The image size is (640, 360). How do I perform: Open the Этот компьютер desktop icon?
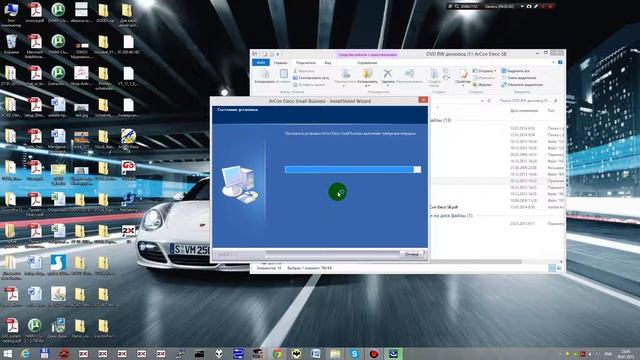click(x=11, y=14)
